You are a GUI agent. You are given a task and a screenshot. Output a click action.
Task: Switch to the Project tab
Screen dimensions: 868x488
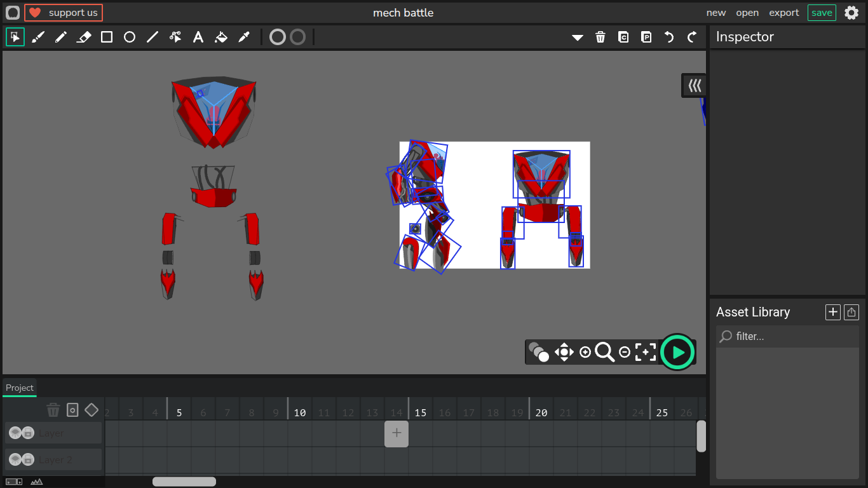(x=20, y=388)
